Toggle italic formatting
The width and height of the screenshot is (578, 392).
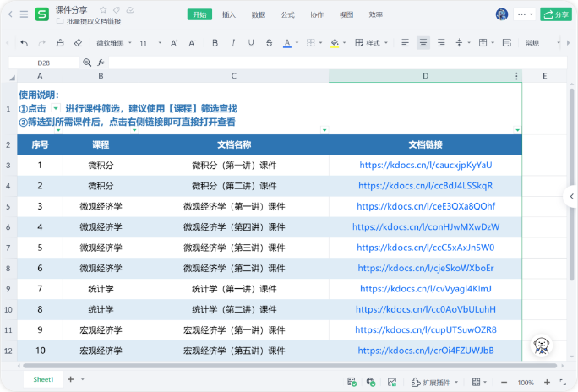tap(232, 43)
